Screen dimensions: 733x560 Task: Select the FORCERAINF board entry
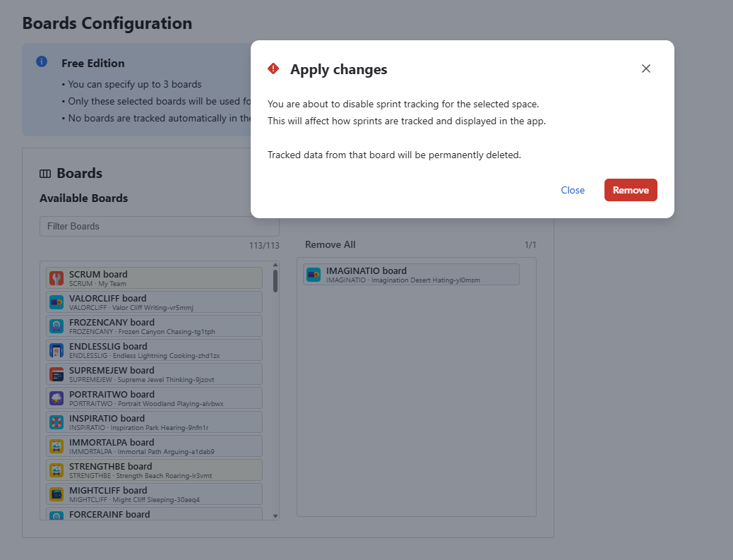(154, 513)
